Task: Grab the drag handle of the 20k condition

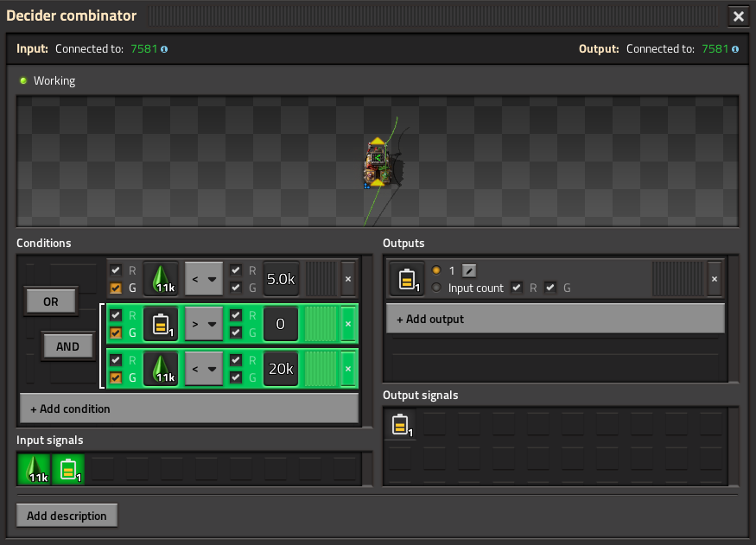Action: [x=321, y=369]
